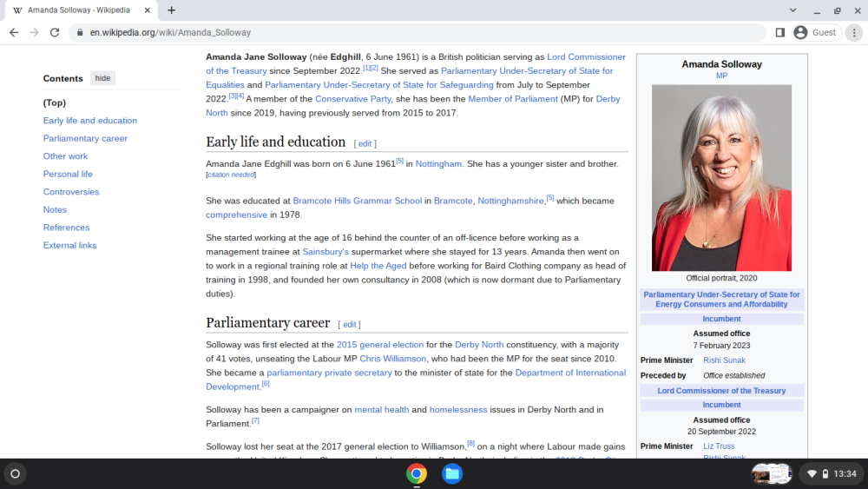The image size is (868, 489).
Task: Open the homelessness link
Action: coord(458,410)
